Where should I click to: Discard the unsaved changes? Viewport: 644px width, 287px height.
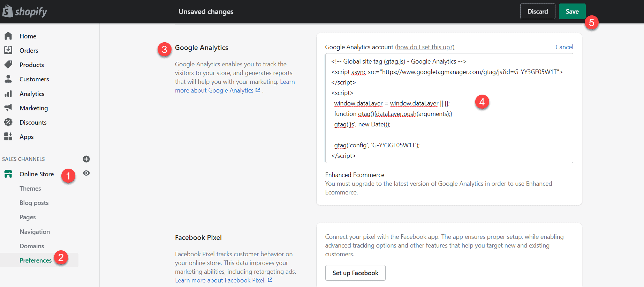tap(538, 11)
